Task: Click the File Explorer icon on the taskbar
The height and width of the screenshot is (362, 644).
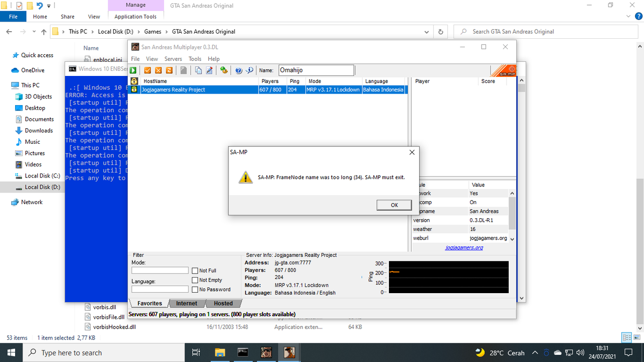Action: [220, 352]
